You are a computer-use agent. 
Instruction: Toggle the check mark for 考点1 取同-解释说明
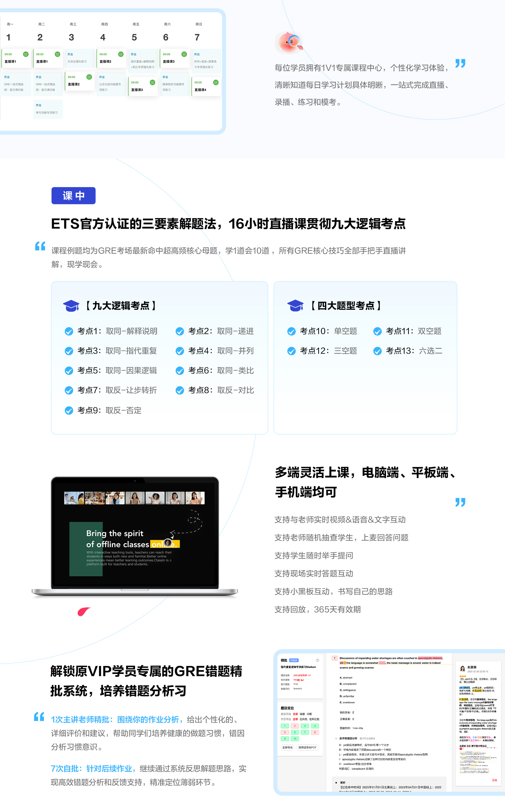coord(69,331)
